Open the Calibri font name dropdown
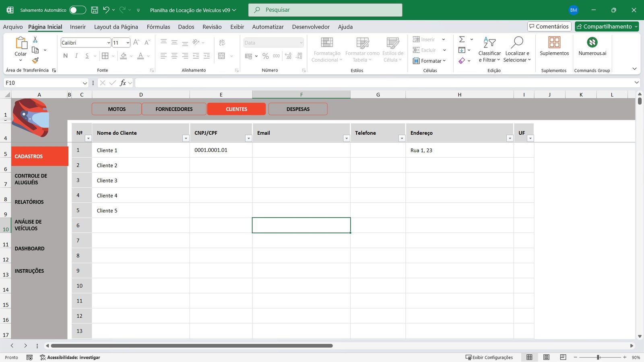644x362 pixels. 108,43
